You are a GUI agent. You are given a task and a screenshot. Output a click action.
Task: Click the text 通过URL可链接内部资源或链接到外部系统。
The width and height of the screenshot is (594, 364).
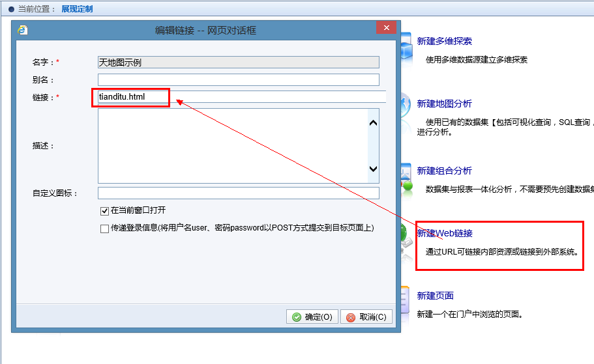pyautogui.click(x=502, y=251)
